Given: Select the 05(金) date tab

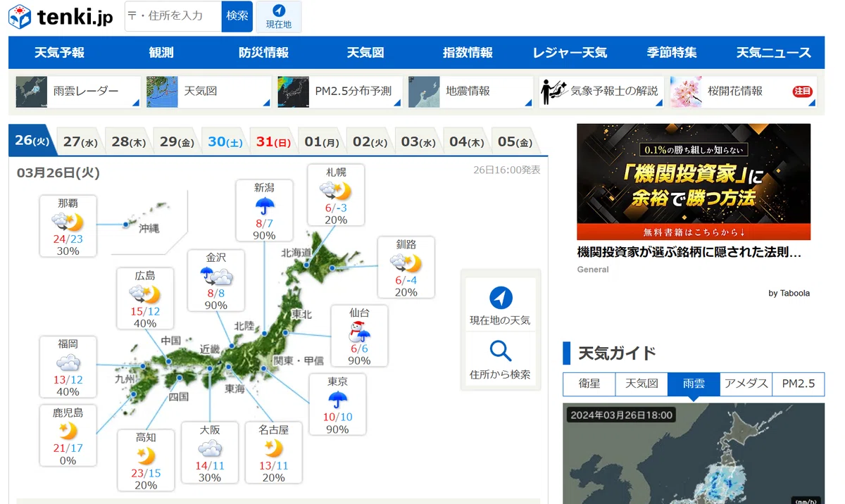Looking at the screenshot, I should pos(515,141).
